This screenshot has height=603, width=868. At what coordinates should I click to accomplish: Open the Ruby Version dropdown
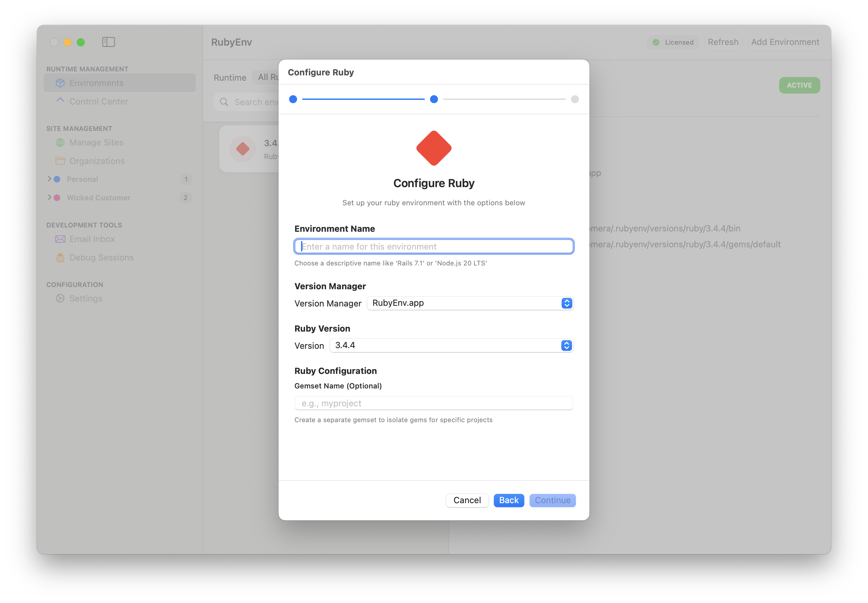pos(452,346)
